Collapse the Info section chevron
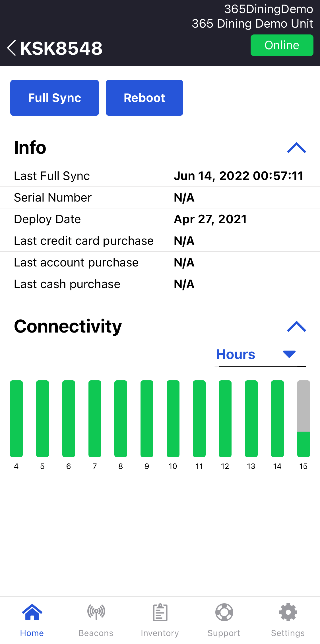Screen dimensions: 320x644 click(297, 148)
